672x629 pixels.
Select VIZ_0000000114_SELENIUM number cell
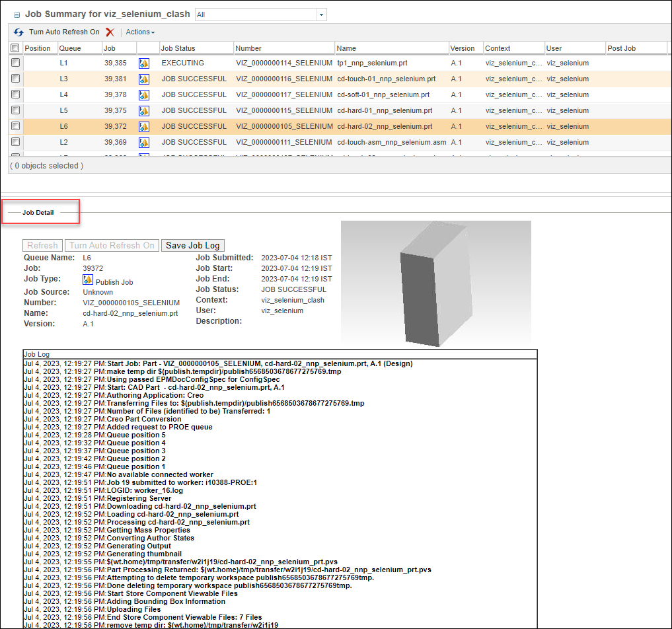pyautogui.click(x=284, y=63)
